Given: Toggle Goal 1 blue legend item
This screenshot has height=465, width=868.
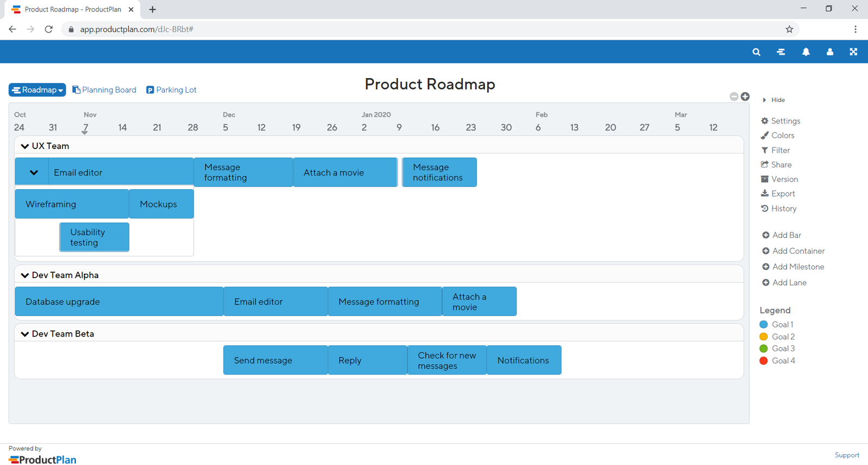Looking at the screenshot, I should tap(782, 325).
